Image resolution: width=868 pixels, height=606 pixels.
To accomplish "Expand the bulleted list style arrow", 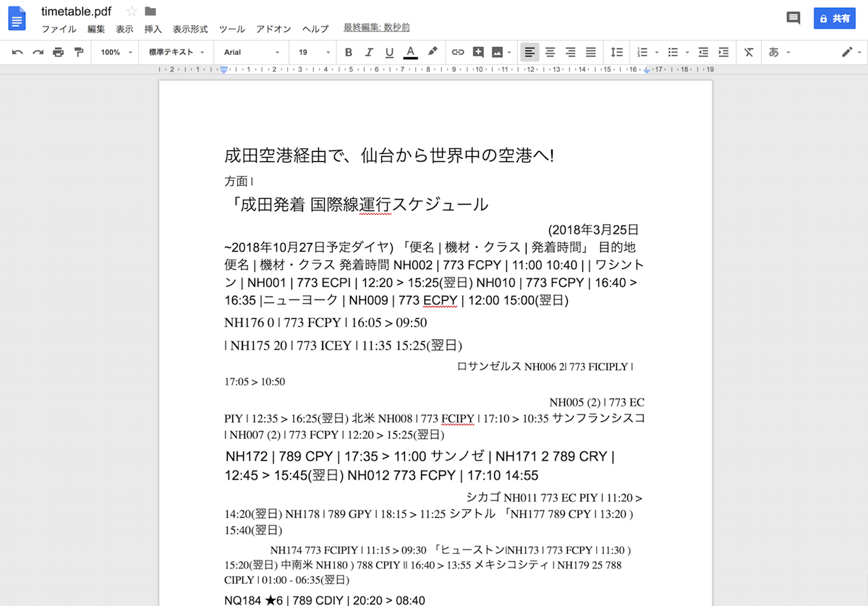I will (x=686, y=52).
